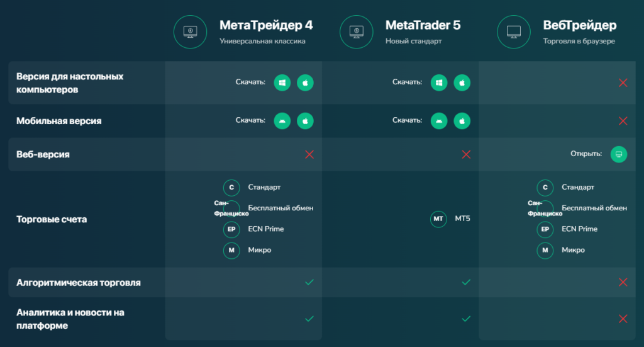Download MetaTrader 5 desktop version for Windows
644x347 pixels.
439,82
